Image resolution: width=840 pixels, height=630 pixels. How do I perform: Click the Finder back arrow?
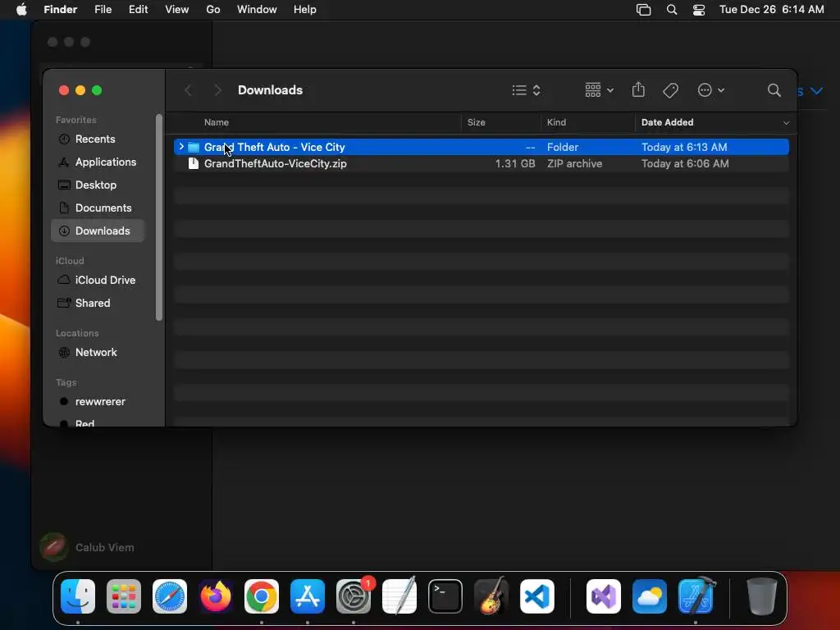point(188,90)
